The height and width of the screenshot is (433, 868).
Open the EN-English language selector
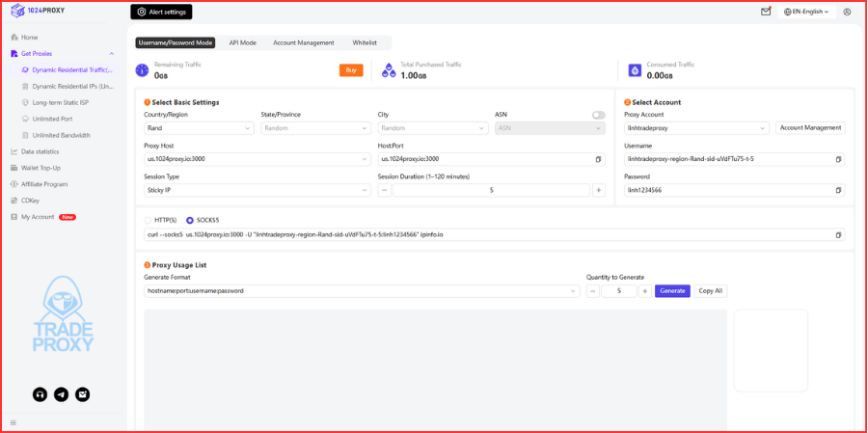click(x=806, y=12)
